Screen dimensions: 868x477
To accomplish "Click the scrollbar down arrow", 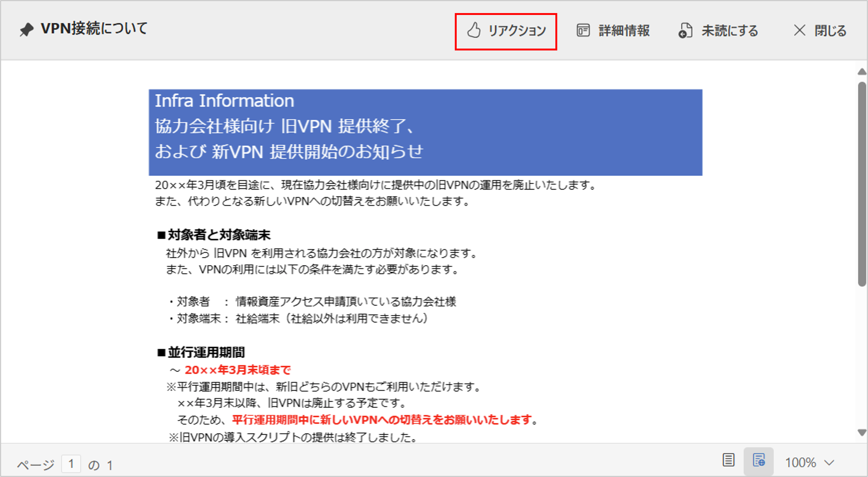I will coord(862,432).
